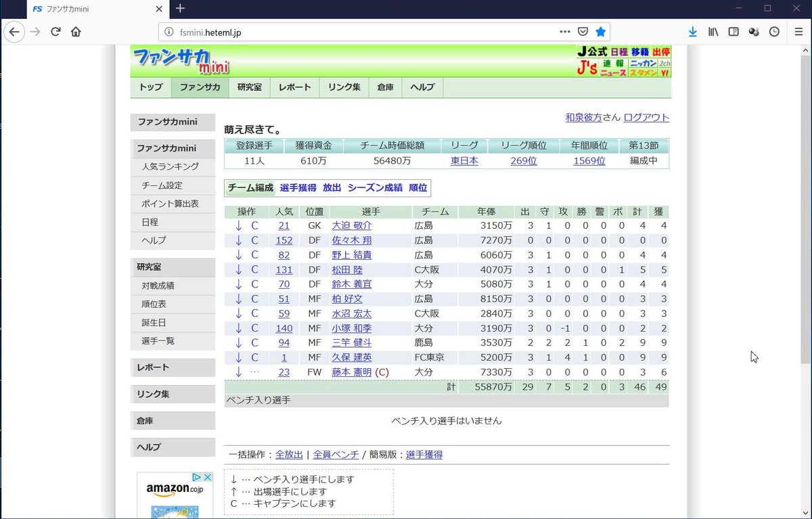Open 和泉彼方 user profile link
The width and height of the screenshot is (812, 519).
583,117
